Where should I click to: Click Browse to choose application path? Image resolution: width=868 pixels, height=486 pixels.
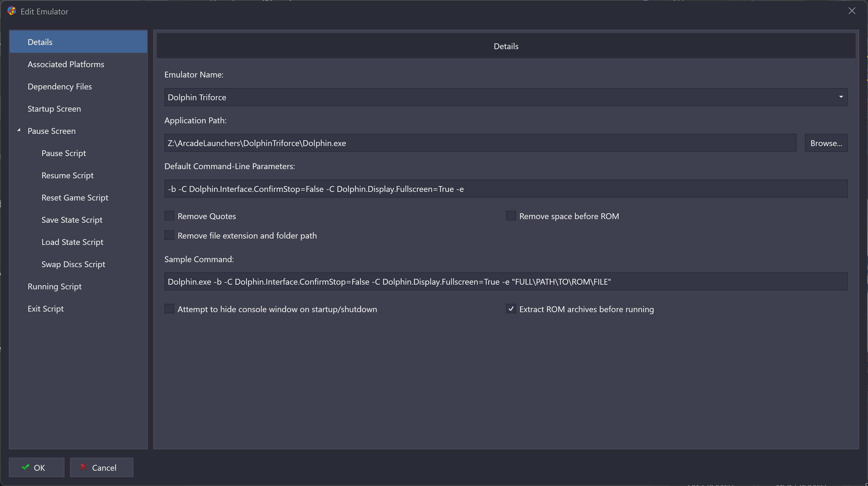click(x=826, y=143)
